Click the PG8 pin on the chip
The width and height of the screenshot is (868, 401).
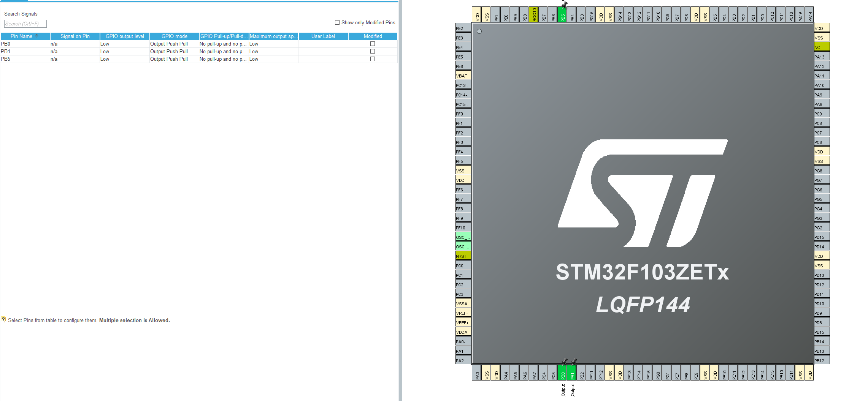[x=822, y=170]
